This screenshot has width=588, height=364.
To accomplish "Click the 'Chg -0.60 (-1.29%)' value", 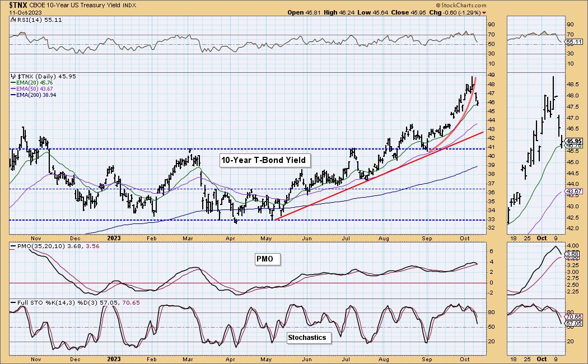I will 455,12.
